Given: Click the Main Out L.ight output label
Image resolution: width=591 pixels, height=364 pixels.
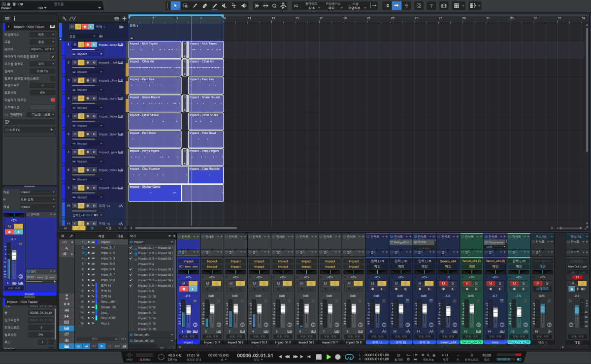Looking at the screenshot, I should (577, 266).
